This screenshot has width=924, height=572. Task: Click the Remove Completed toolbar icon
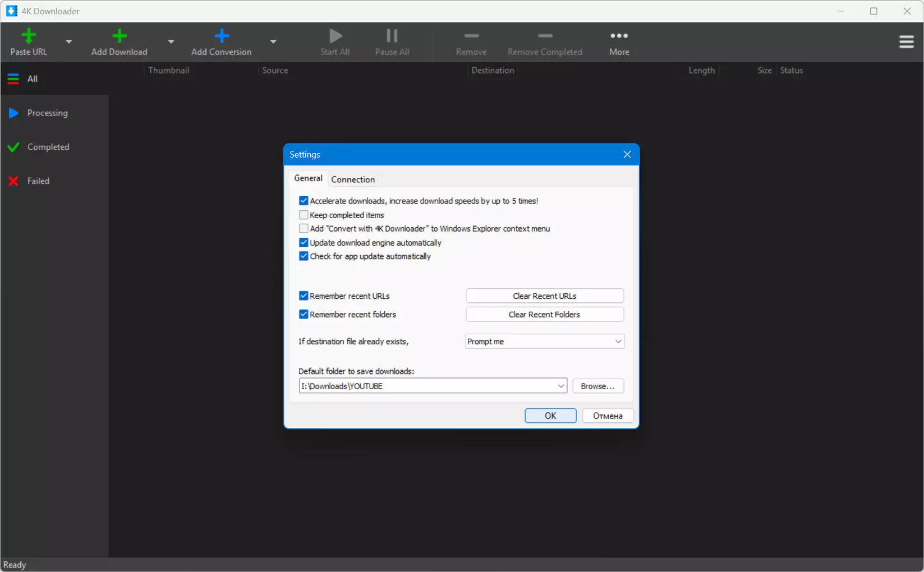point(545,36)
